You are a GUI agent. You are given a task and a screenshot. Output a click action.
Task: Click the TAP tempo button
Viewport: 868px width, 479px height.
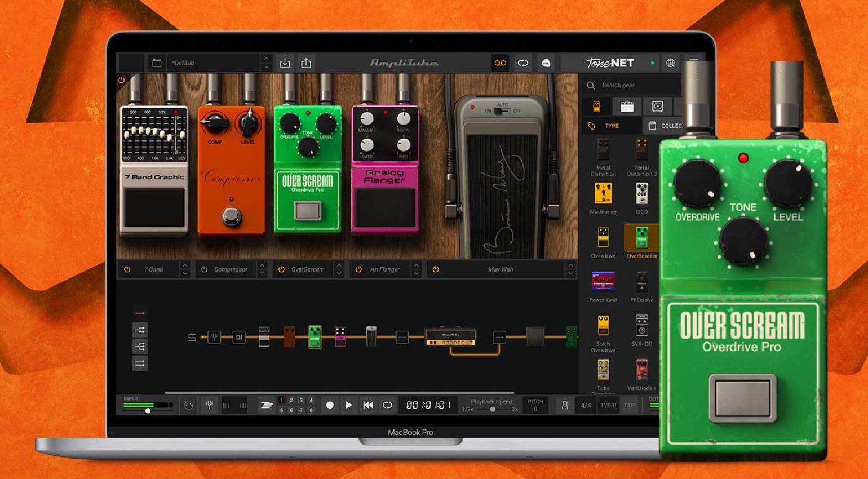point(629,405)
